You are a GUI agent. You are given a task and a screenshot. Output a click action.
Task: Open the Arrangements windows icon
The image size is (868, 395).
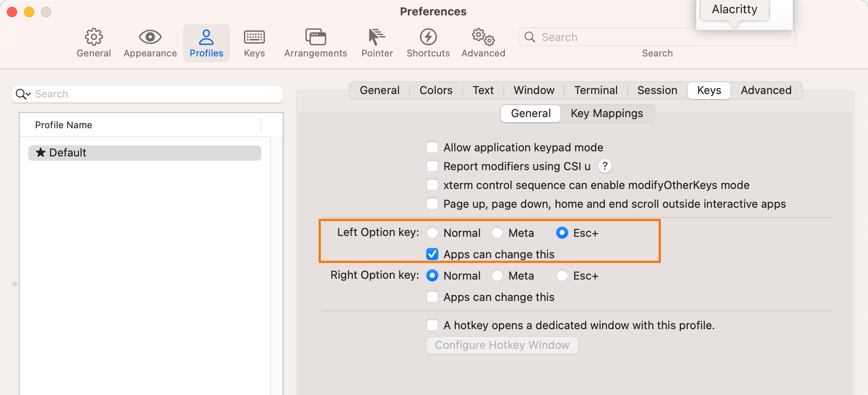[316, 38]
